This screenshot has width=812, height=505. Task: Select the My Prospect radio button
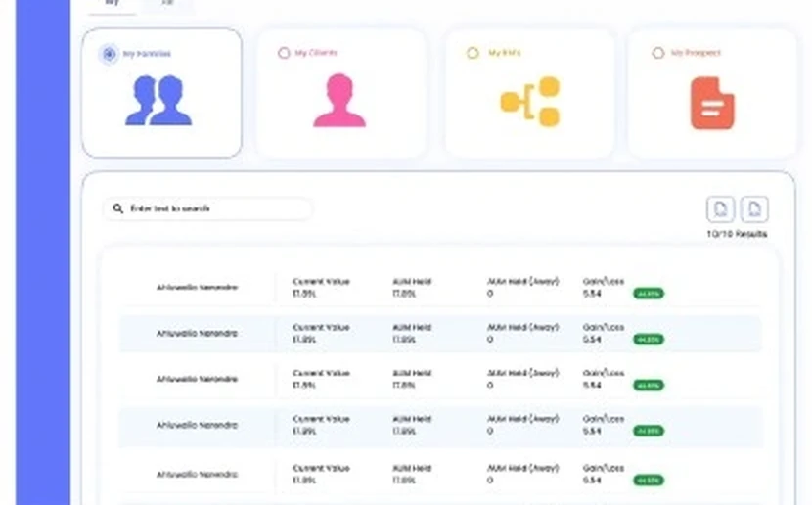click(x=658, y=53)
